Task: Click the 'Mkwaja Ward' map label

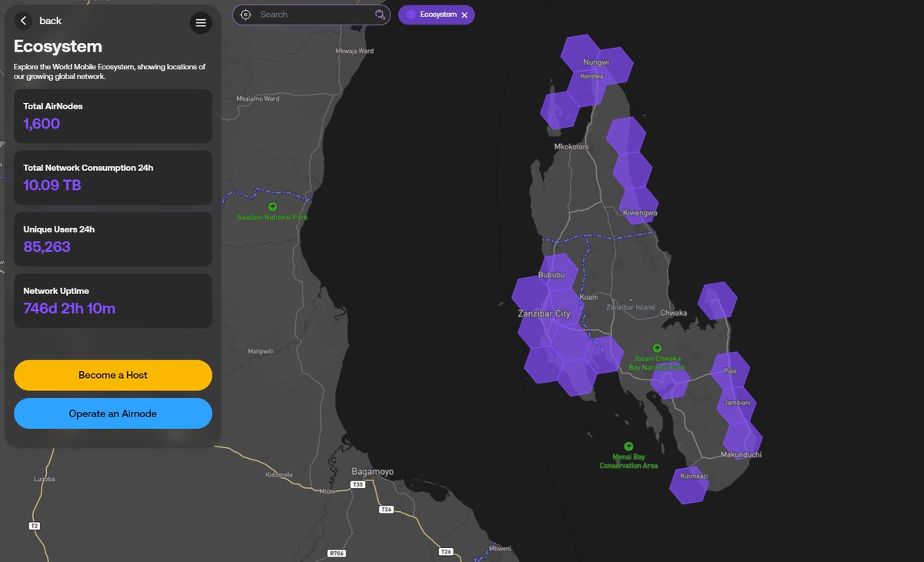Action: click(355, 51)
